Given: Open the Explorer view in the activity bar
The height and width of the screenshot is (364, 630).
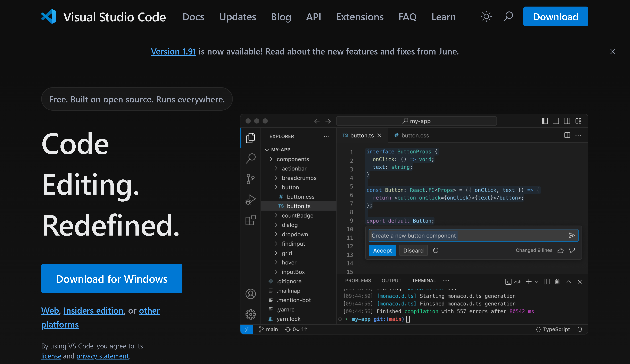Looking at the screenshot, I should pos(251,138).
